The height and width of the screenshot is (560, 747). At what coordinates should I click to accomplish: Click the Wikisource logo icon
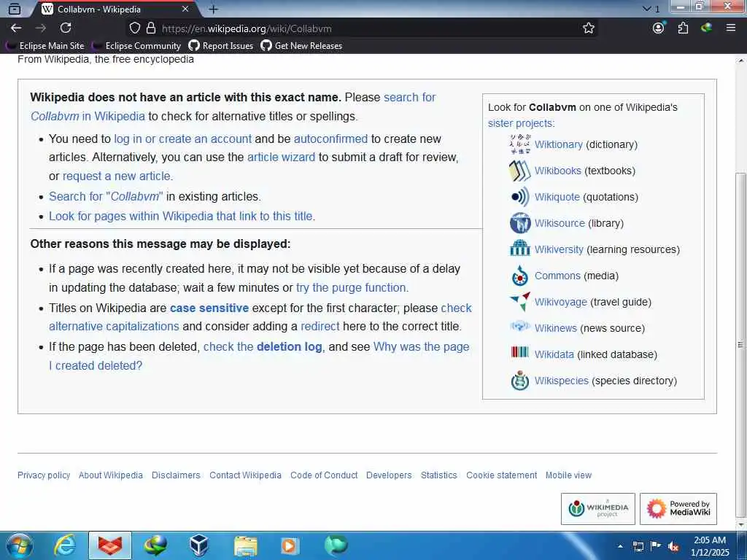pyautogui.click(x=519, y=223)
